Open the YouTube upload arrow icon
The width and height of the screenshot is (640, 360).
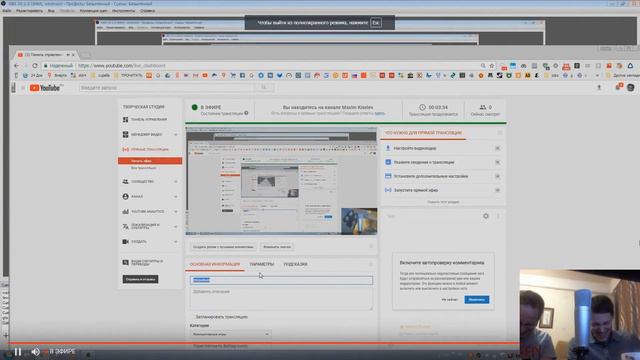[x=599, y=87]
